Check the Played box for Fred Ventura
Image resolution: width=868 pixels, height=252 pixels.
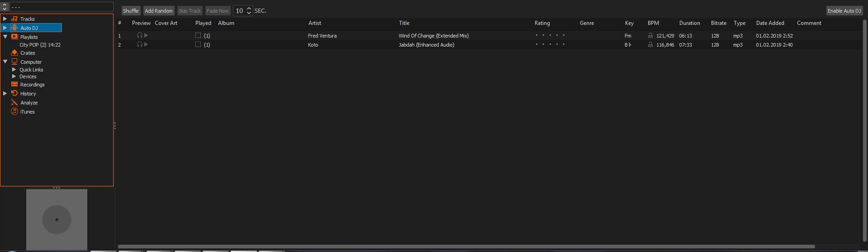[x=198, y=35]
